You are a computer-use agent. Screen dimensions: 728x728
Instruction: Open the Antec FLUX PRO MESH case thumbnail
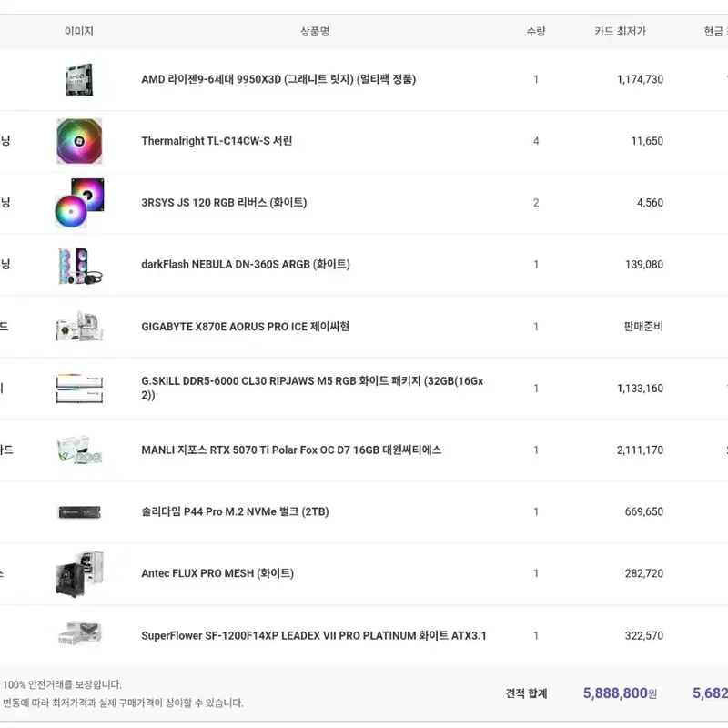[x=79, y=573]
